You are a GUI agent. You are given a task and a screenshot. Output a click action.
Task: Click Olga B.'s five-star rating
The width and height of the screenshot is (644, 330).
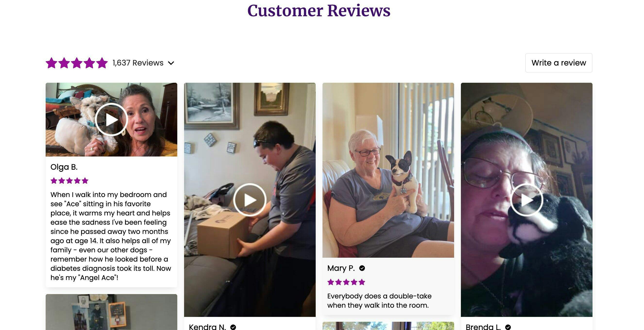coord(69,181)
